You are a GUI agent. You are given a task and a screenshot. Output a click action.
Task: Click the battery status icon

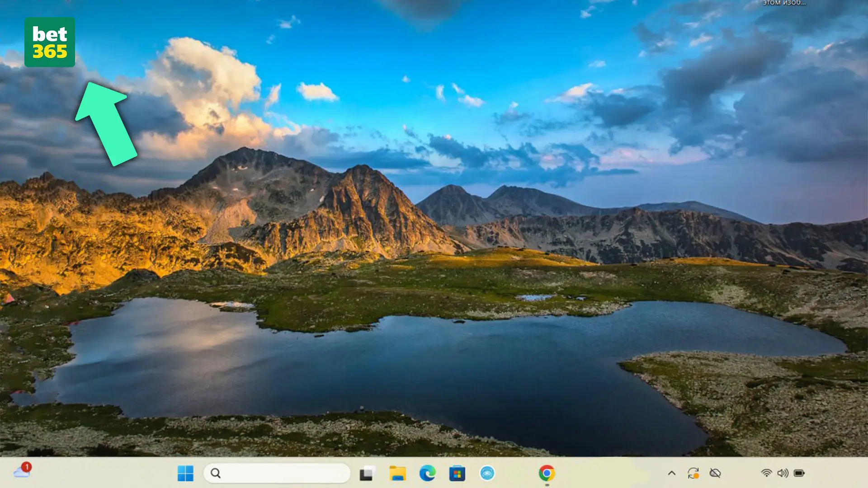point(799,473)
